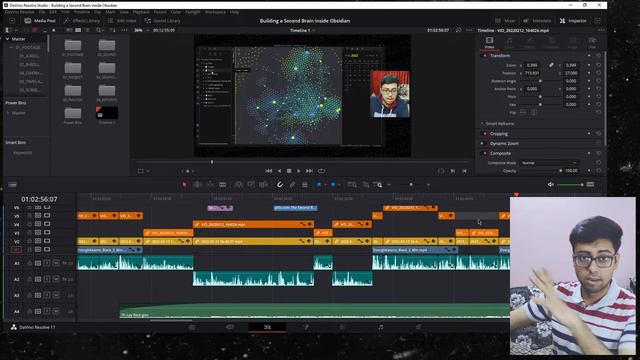Screen dimensions: 640x360
Task: Jump to last frame button
Action: 309,171
